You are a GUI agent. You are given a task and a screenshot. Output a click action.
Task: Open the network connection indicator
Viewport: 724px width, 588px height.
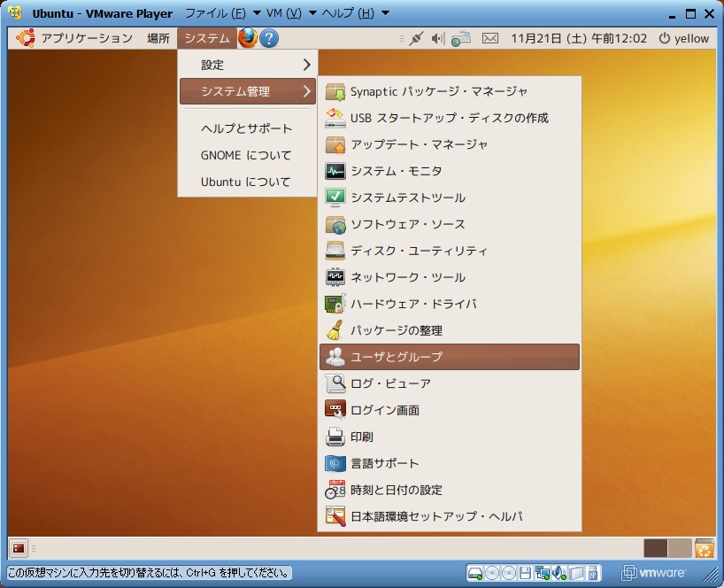click(x=416, y=38)
